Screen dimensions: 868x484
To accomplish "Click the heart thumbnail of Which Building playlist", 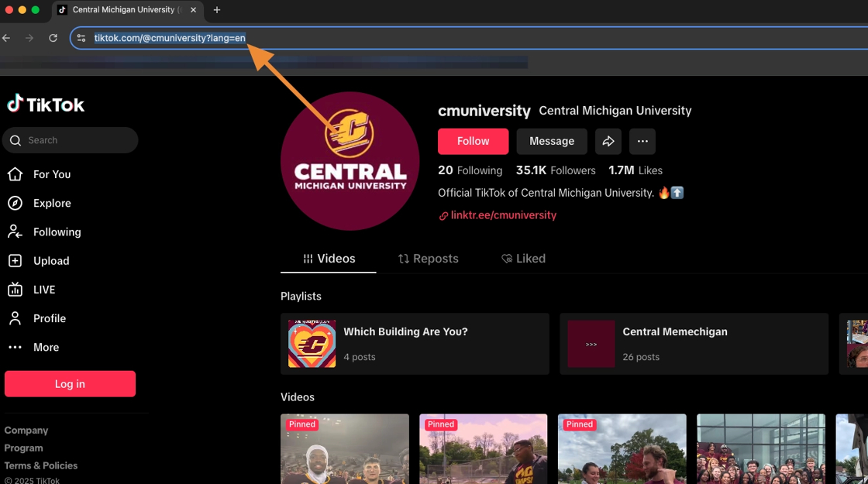I will (312, 344).
